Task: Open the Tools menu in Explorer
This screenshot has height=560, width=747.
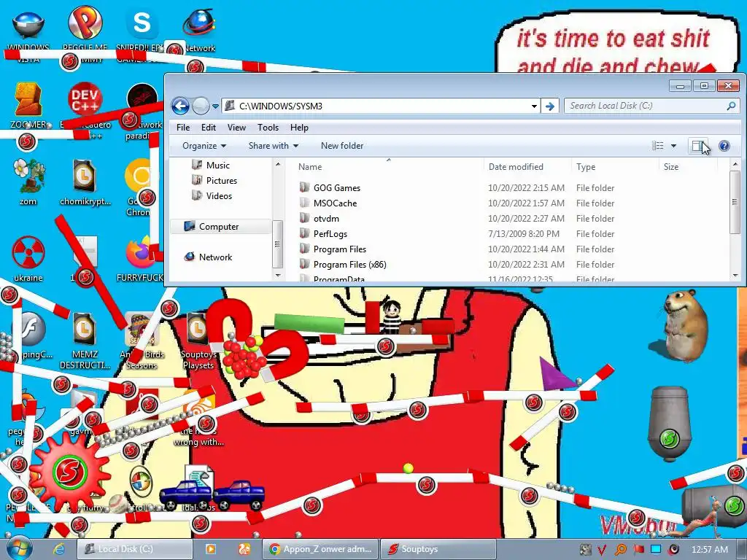Action: pyautogui.click(x=268, y=128)
